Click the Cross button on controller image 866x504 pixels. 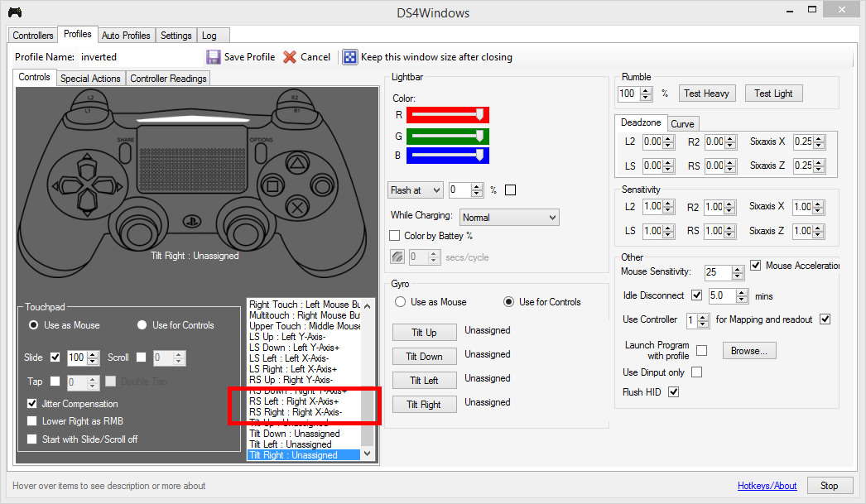coord(297,208)
